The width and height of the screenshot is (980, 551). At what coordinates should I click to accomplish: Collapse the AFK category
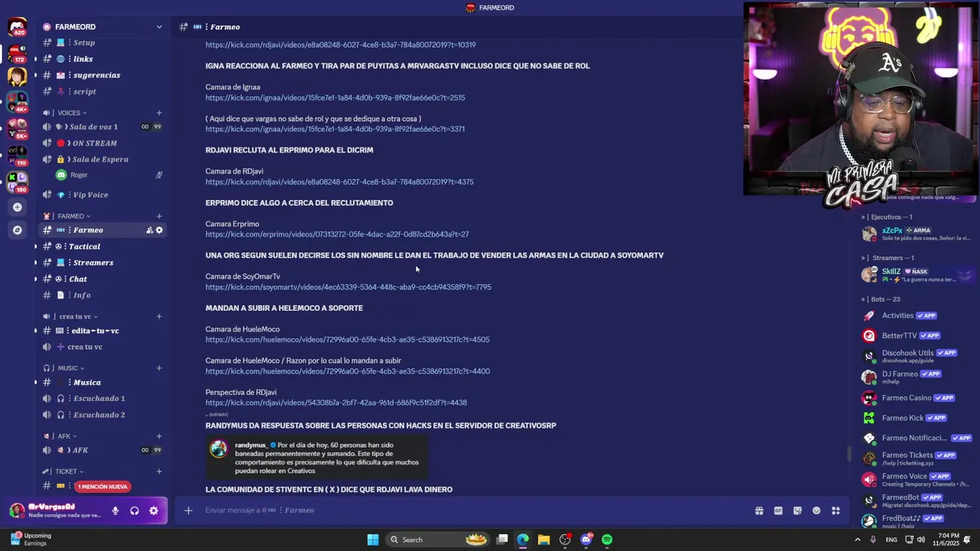click(x=61, y=436)
